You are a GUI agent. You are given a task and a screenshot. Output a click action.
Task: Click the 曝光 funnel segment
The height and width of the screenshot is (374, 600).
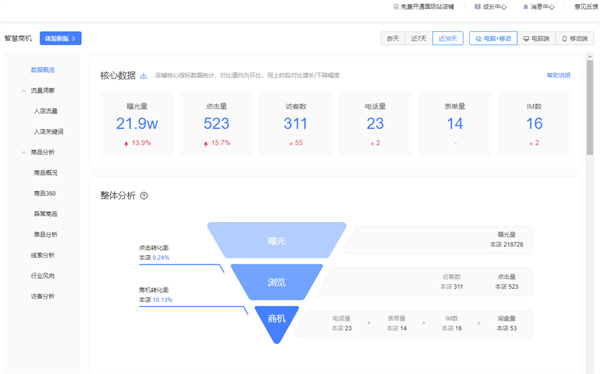pos(277,240)
